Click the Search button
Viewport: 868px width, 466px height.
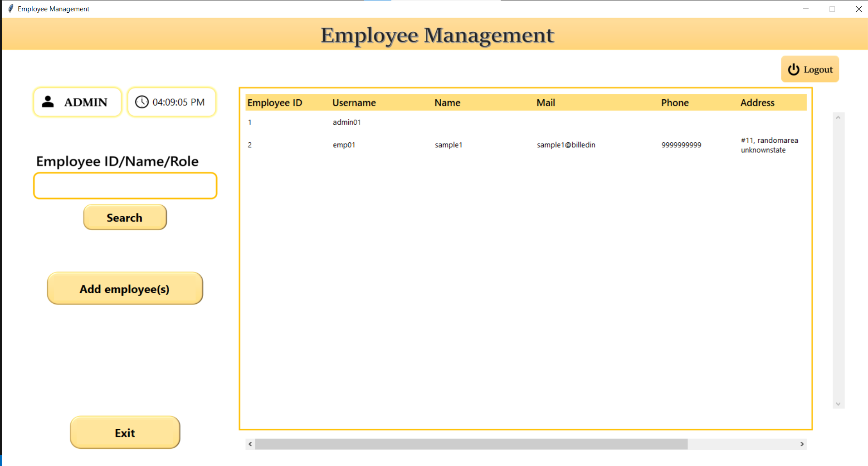125,217
